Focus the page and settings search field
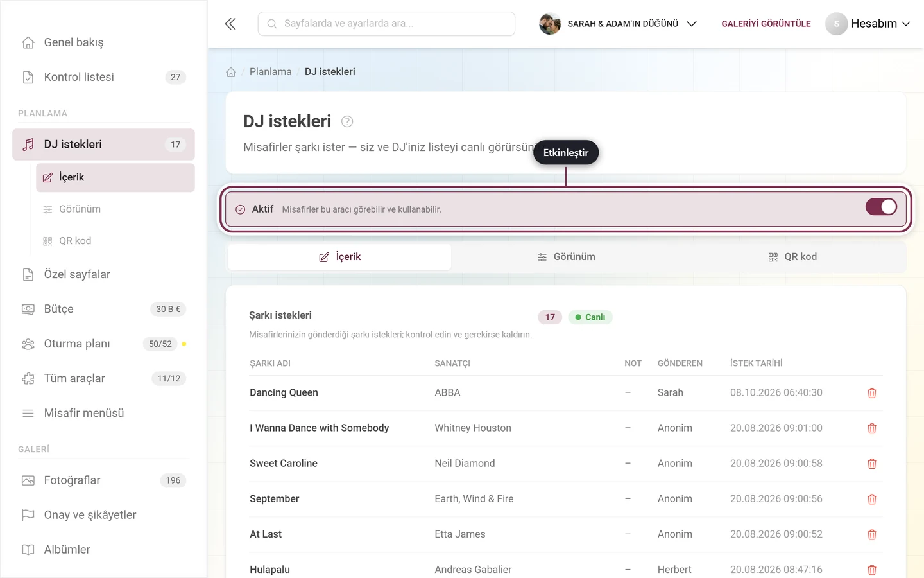 pos(386,24)
